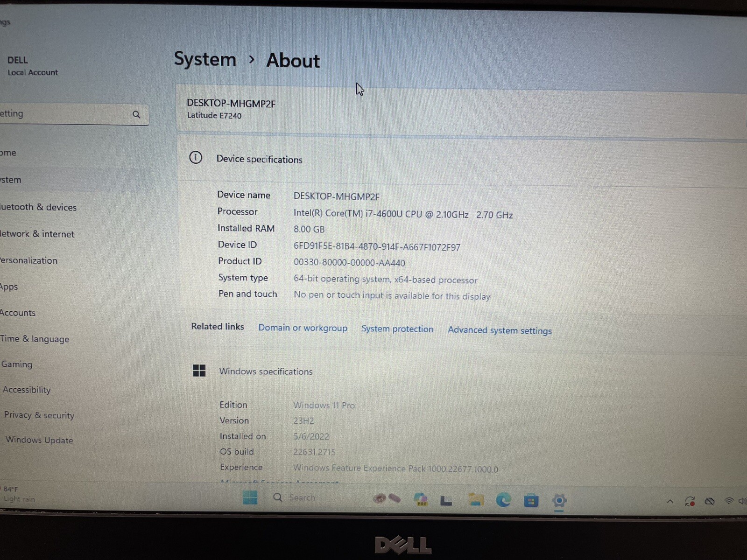Click the search magnifier in Settings
747x560 pixels.
(x=136, y=115)
